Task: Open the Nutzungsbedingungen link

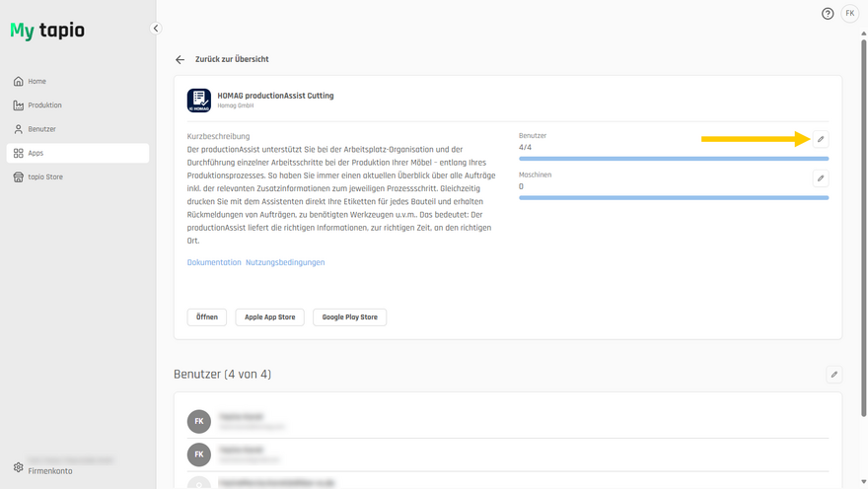Action: [x=285, y=262]
